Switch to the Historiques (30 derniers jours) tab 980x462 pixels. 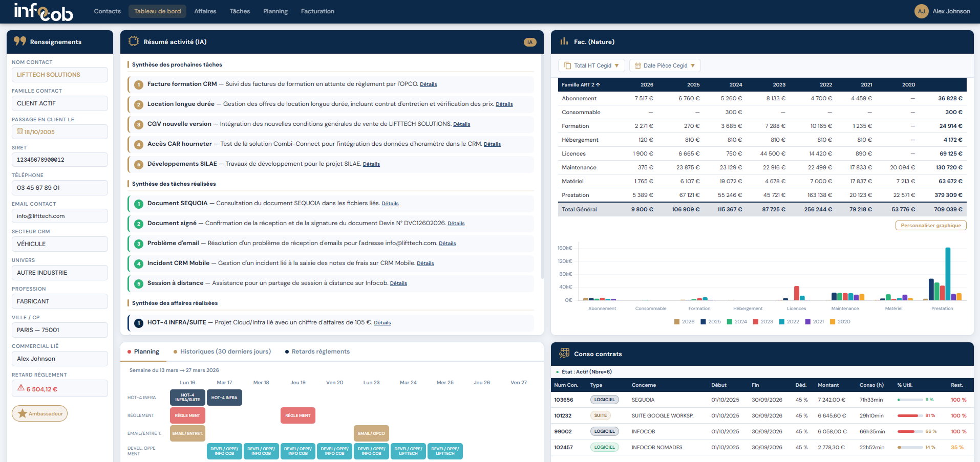coord(222,351)
